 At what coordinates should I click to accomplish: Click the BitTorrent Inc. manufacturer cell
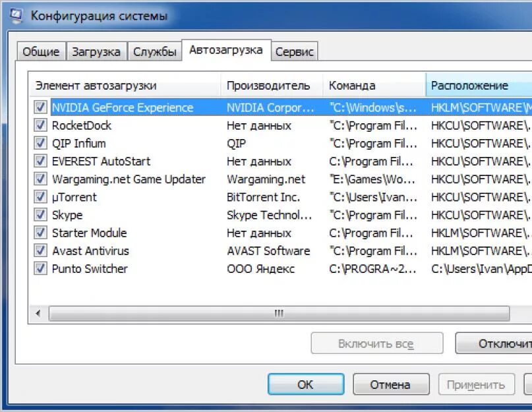263,197
